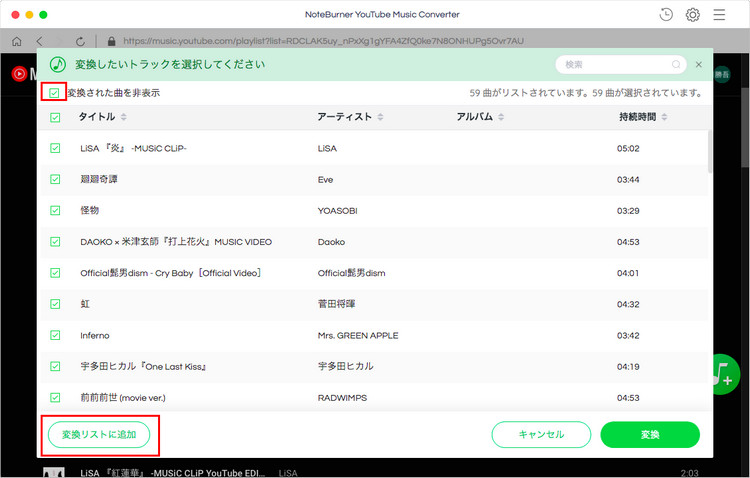The width and height of the screenshot is (750, 478).
Task: Toggle hide converted songs checkbox
Action: (x=54, y=93)
